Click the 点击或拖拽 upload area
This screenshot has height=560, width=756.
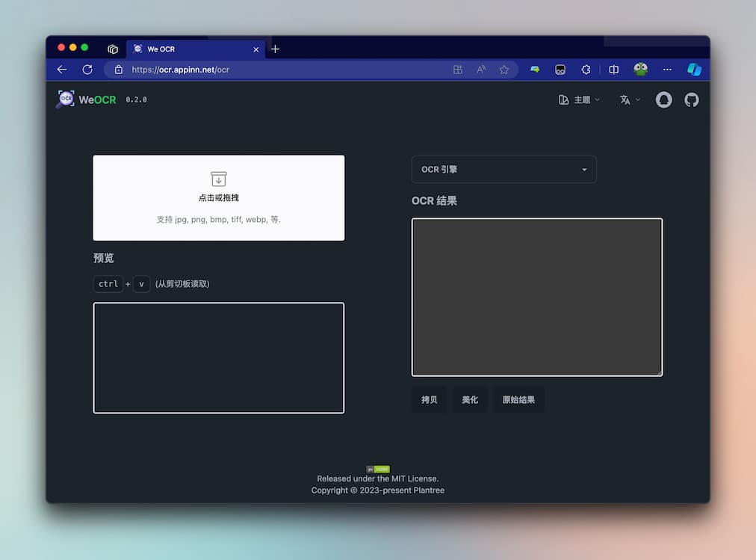(x=218, y=197)
